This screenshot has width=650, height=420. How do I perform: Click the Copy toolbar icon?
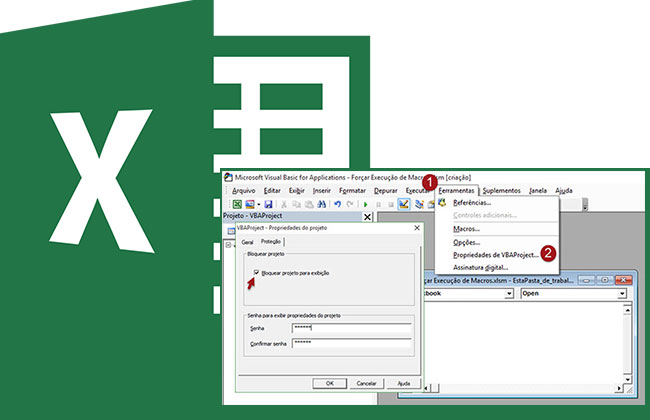point(296,204)
